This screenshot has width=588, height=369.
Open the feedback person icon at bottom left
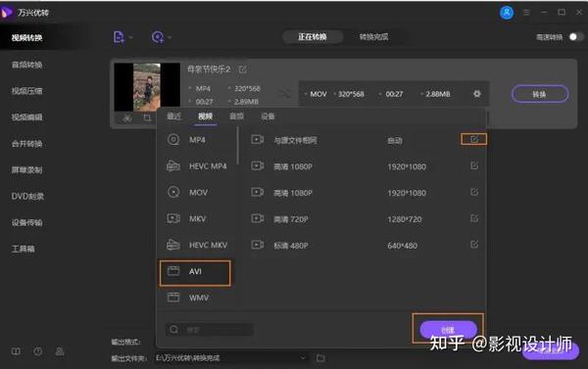pos(60,351)
